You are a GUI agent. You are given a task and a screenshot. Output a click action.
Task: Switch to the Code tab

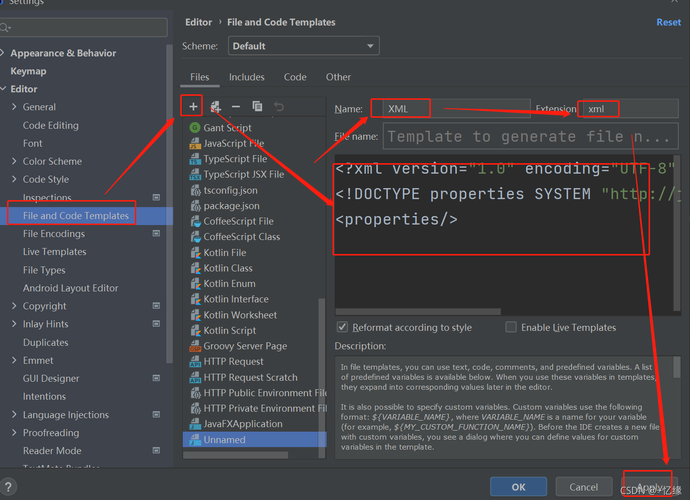[x=295, y=77]
